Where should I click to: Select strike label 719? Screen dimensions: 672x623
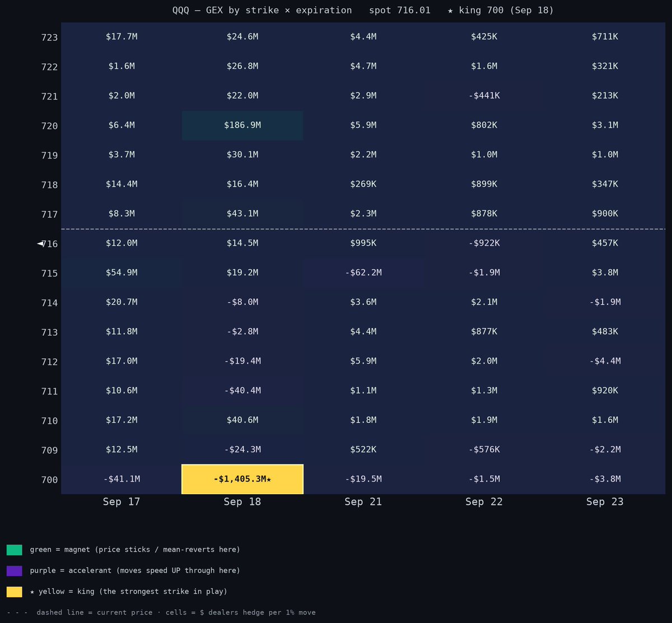(49, 156)
